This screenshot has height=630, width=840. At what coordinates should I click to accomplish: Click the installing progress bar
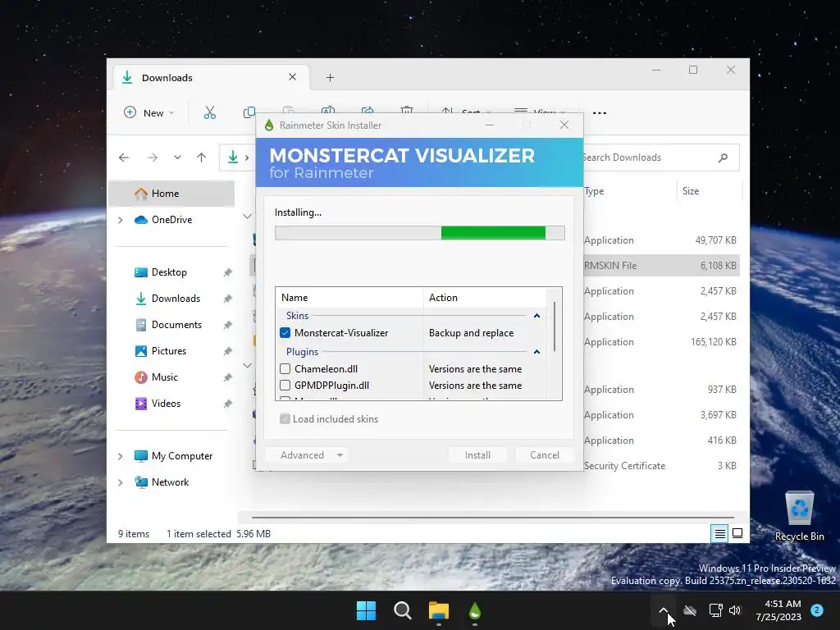(419, 233)
